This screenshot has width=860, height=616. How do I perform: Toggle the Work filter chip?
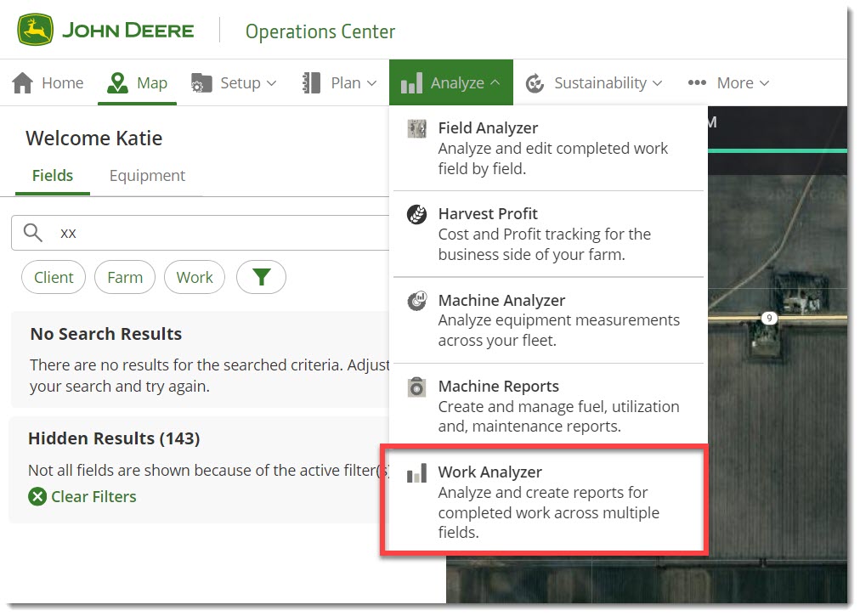(195, 278)
